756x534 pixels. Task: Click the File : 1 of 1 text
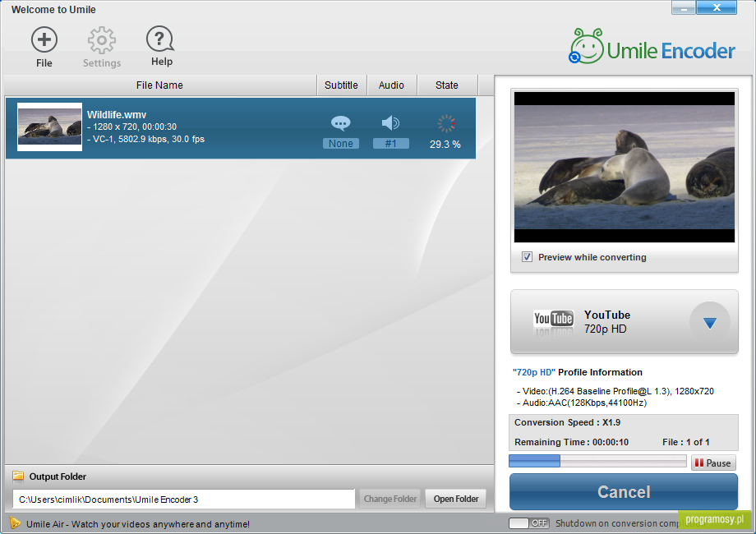[685, 442]
